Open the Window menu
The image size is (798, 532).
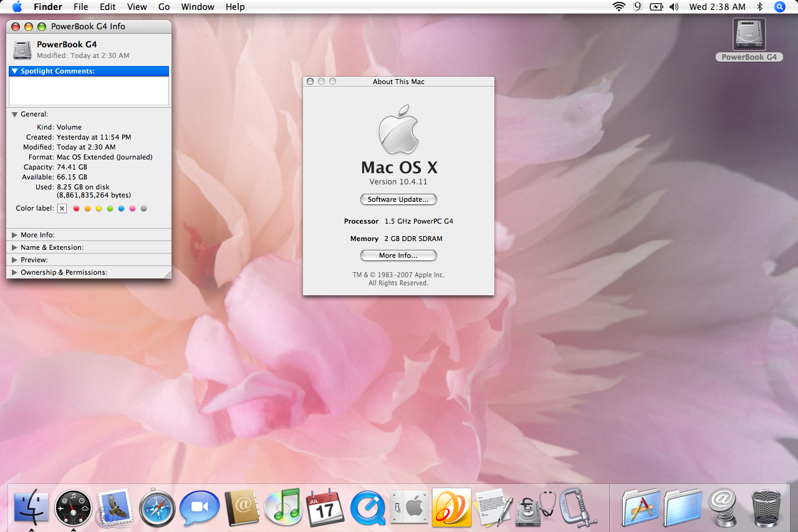[198, 7]
